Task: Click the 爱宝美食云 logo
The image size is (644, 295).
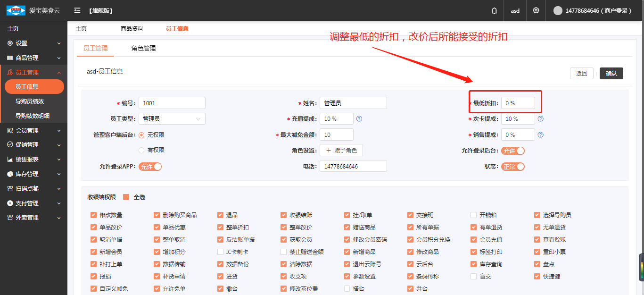Action: click(x=16, y=10)
